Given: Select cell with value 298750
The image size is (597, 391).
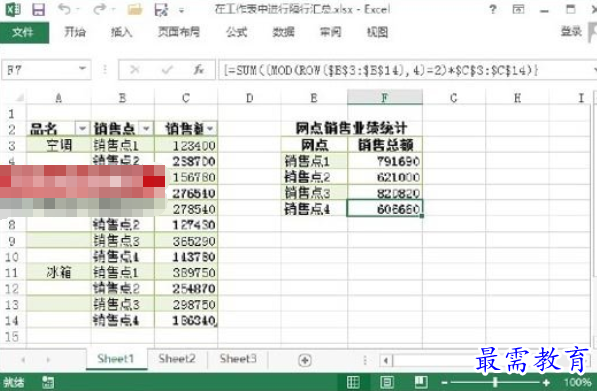Looking at the screenshot, I should pos(186,305).
